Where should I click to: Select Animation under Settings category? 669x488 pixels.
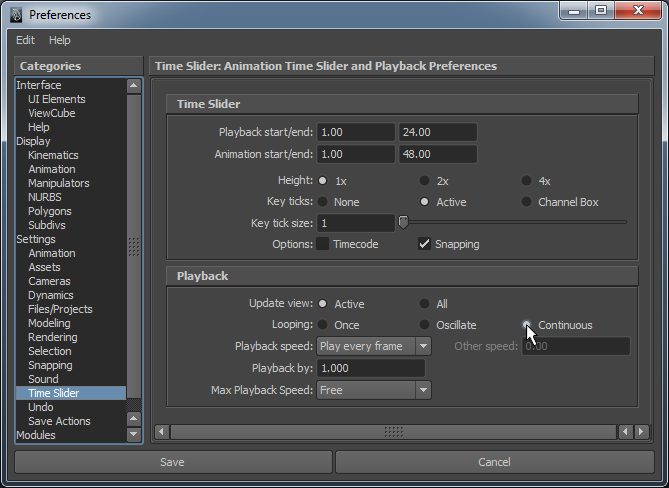[x=51, y=253]
